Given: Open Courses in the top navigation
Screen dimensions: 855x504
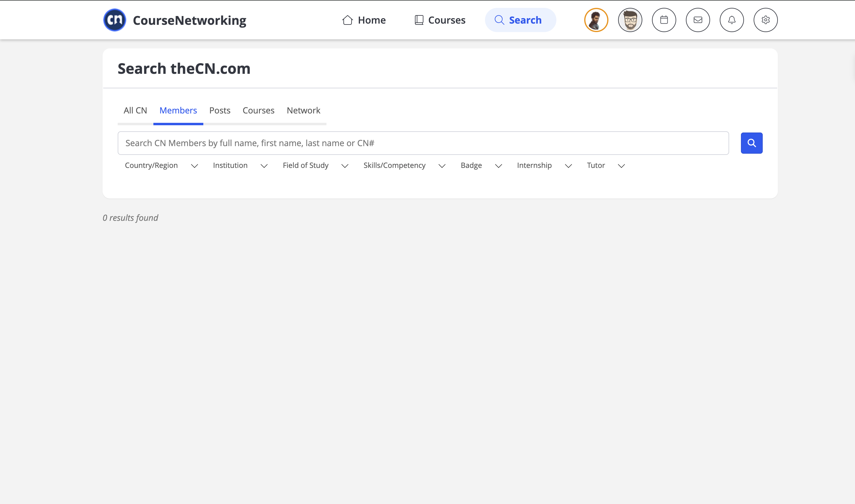Looking at the screenshot, I should click(x=440, y=20).
